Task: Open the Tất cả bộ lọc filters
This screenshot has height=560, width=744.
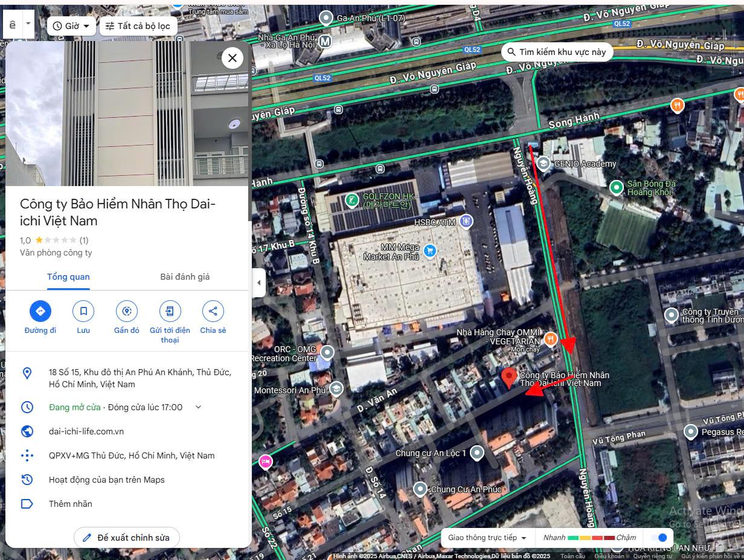Action: click(138, 26)
